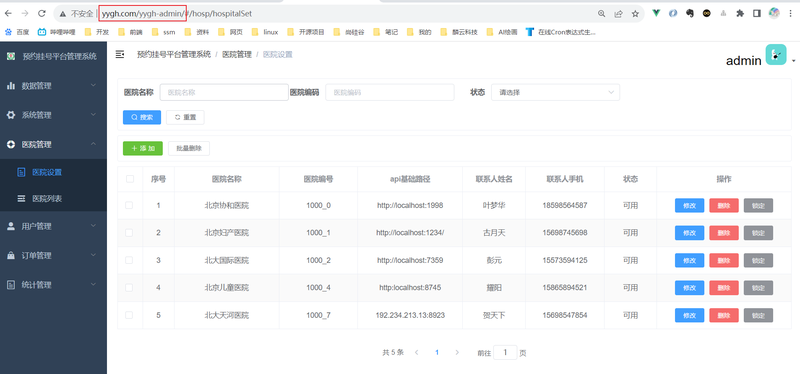Focus the 医院名称 input field

(224, 92)
